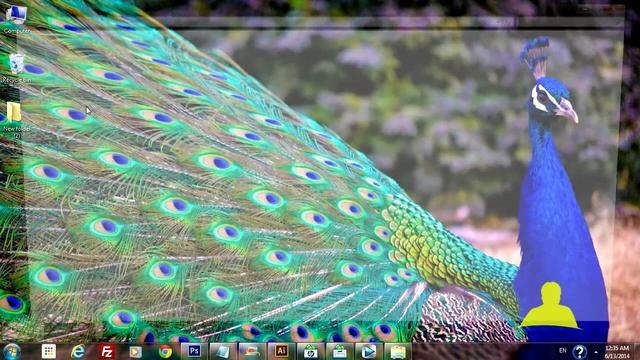This screenshot has width=640, height=360.
Task: Switch to Adobe Photoshop in the taskbar
Action: 194,351
